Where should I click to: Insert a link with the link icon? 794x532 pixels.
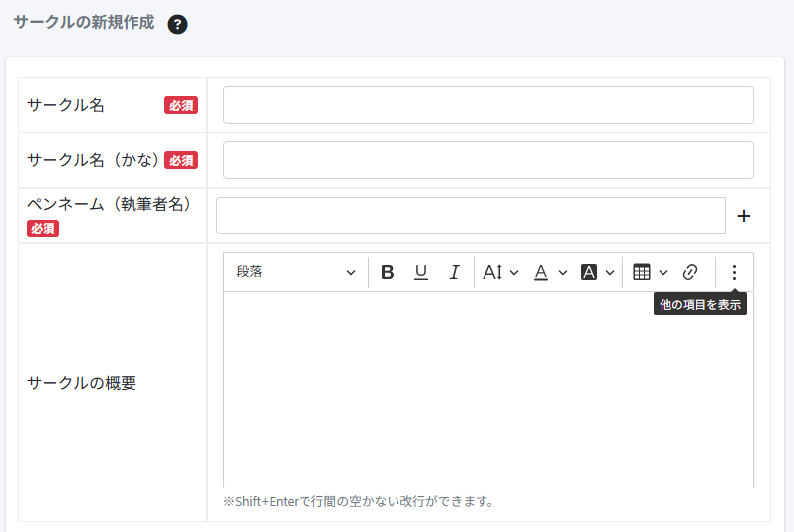click(x=690, y=272)
